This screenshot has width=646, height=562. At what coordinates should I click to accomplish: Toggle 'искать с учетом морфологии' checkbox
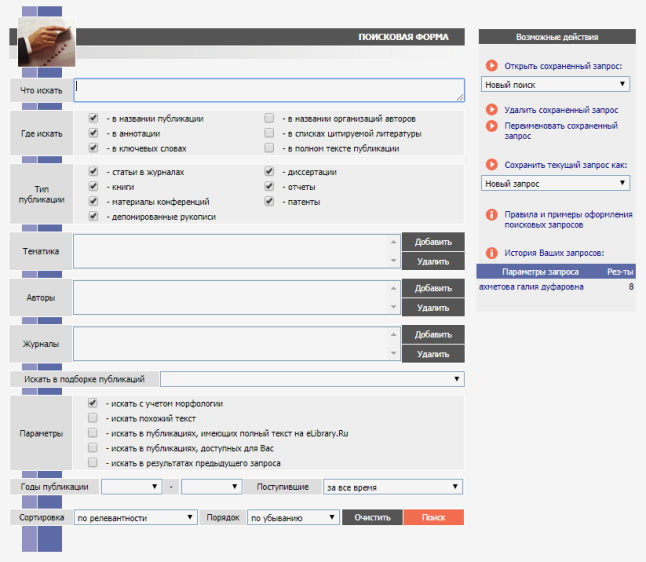(93, 403)
